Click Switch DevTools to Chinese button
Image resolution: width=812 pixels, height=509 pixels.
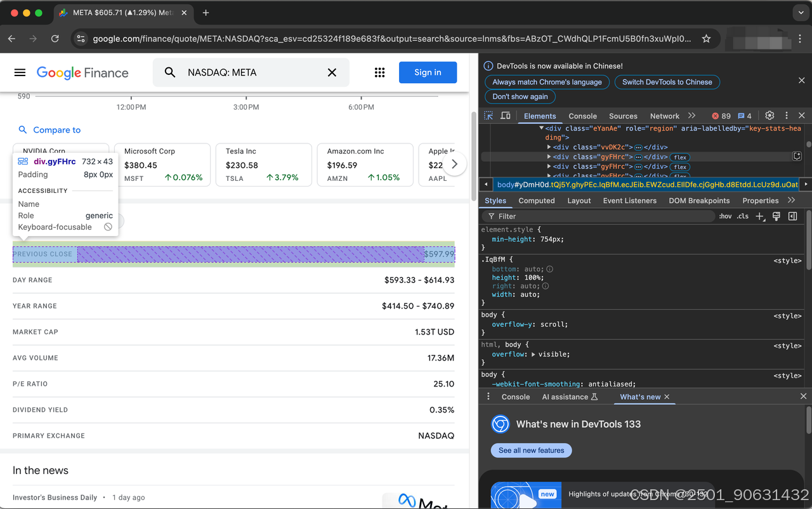[x=667, y=82]
